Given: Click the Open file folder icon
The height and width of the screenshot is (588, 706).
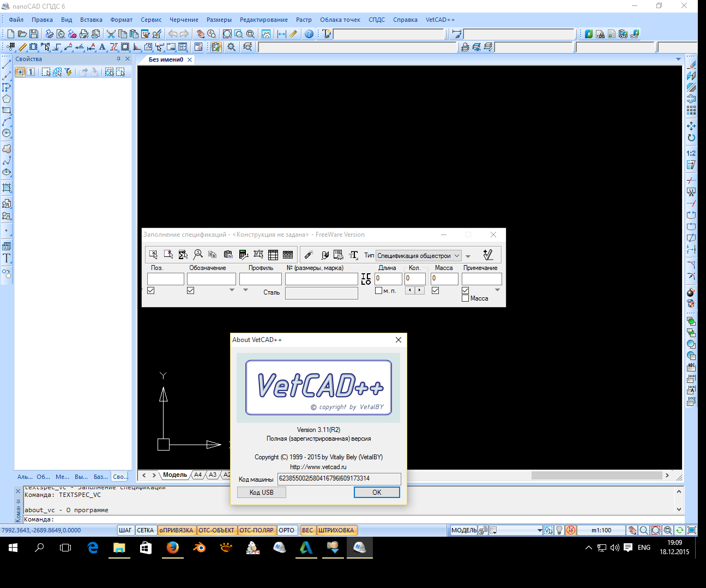Looking at the screenshot, I should pos(22,34).
